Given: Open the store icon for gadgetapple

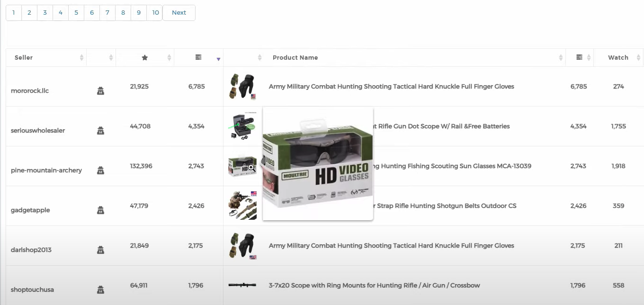Looking at the screenshot, I should [x=100, y=210].
